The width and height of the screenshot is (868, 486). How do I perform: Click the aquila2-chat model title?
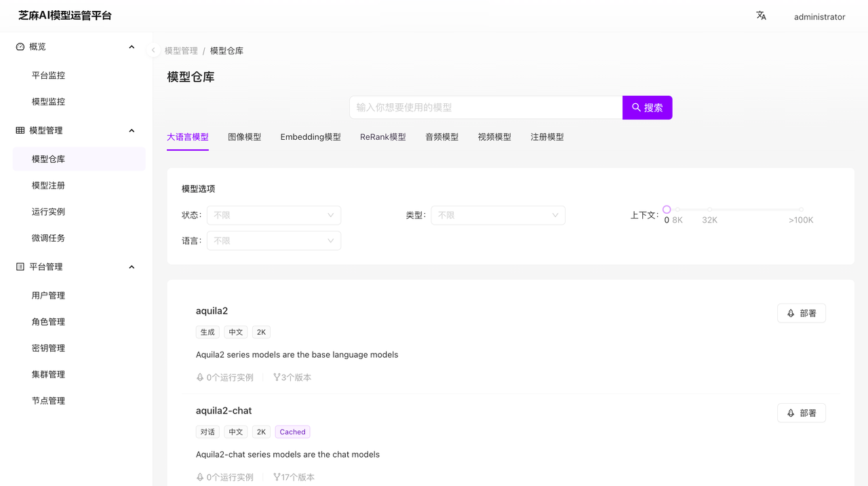point(224,411)
